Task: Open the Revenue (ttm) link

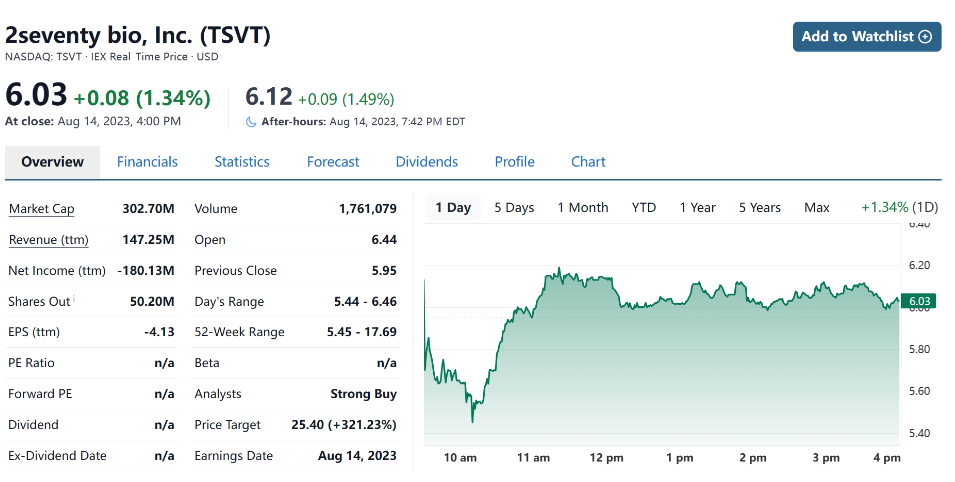Action: click(x=48, y=240)
